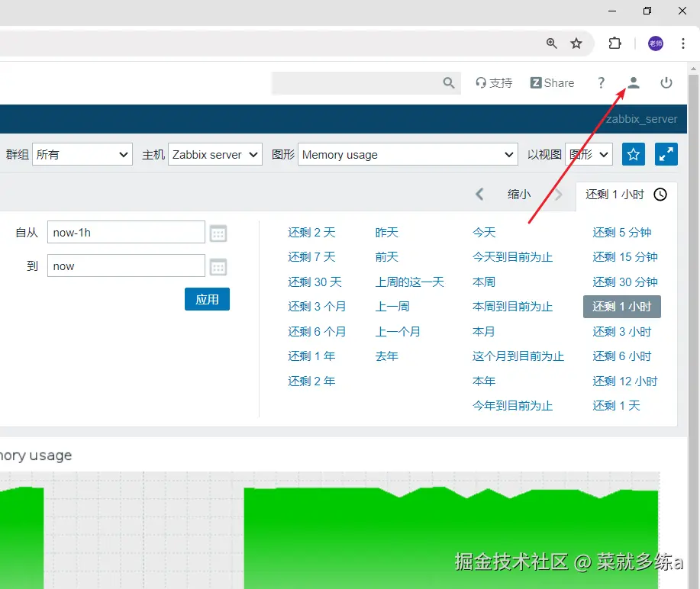Select 还剩 15 分钟 time range
This screenshot has height=589, width=700.
[x=625, y=257]
